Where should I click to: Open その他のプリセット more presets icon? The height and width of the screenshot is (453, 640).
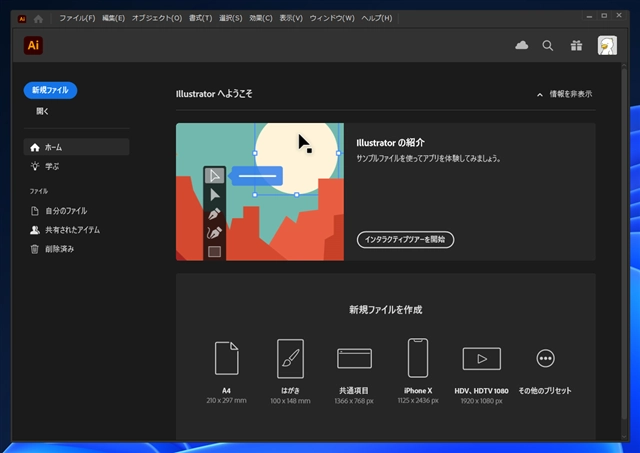coord(545,358)
